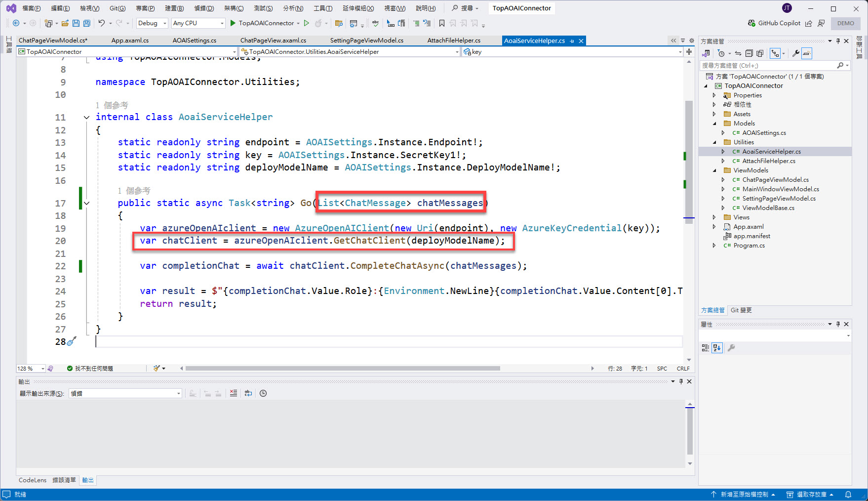The width and height of the screenshot is (868, 501).
Task: Click the code cleanup broom icon below the editor
Action: [x=157, y=368]
